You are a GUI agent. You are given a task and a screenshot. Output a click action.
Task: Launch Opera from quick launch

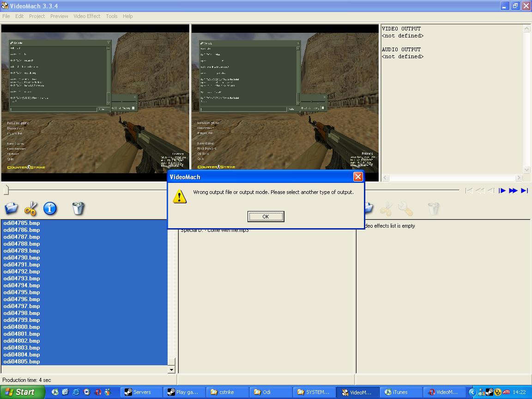[98, 392]
